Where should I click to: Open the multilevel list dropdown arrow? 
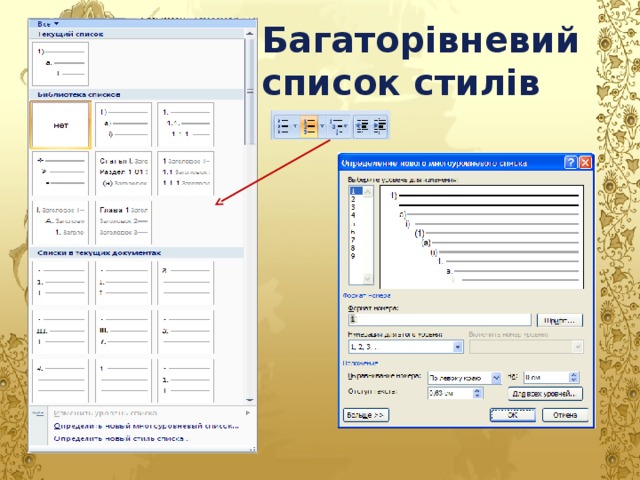[x=346, y=126]
